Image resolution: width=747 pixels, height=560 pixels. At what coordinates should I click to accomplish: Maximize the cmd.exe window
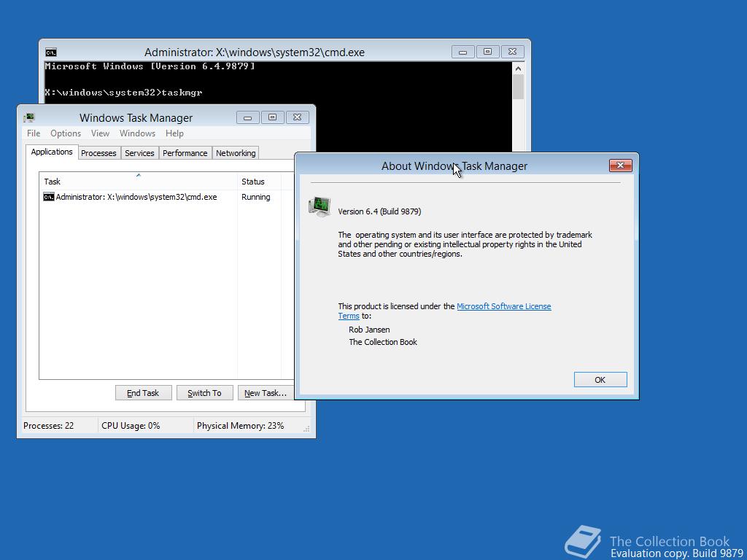(x=487, y=52)
